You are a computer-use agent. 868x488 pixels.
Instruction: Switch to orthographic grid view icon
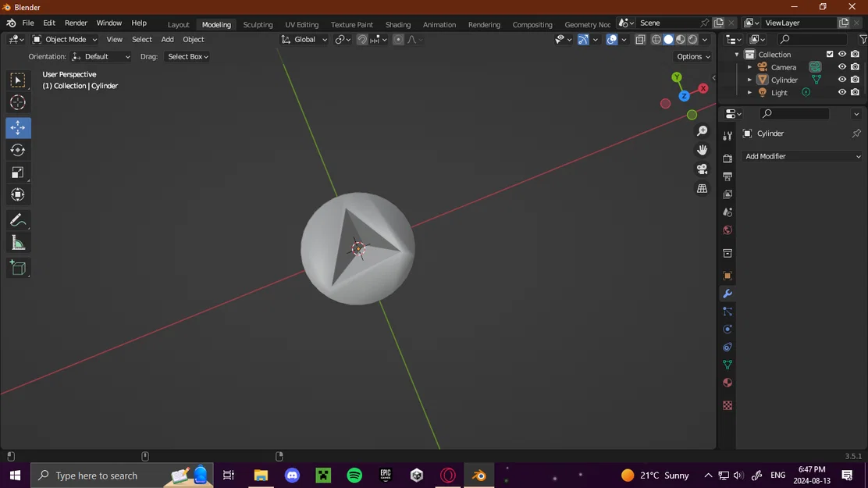tap(702, 189)
